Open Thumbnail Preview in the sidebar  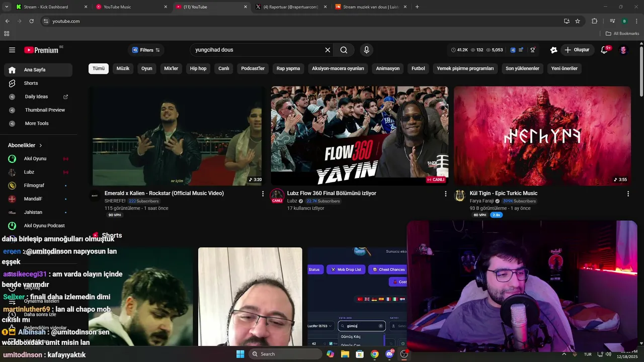(38, 110)
